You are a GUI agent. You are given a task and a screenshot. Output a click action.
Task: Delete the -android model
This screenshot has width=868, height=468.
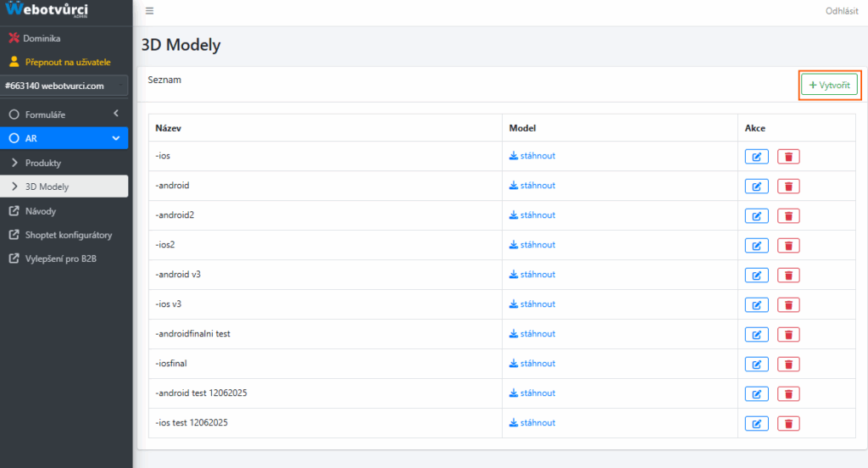click(788, 186)
